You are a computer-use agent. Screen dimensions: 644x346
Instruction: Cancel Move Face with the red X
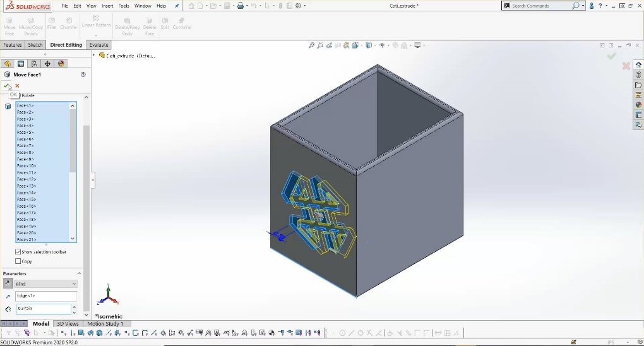[17, 86]
